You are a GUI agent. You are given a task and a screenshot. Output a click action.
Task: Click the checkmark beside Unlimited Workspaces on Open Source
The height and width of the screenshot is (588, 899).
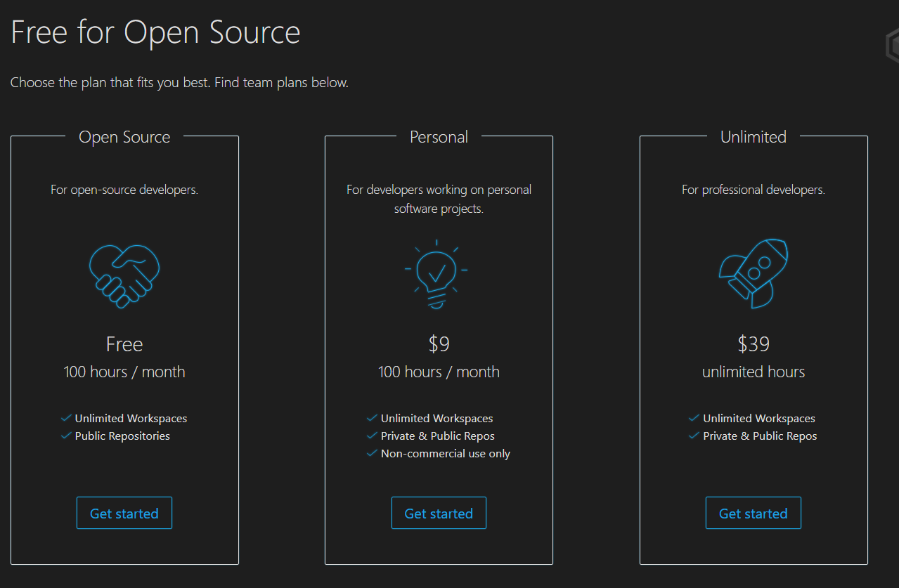click(x=65, y=418)
